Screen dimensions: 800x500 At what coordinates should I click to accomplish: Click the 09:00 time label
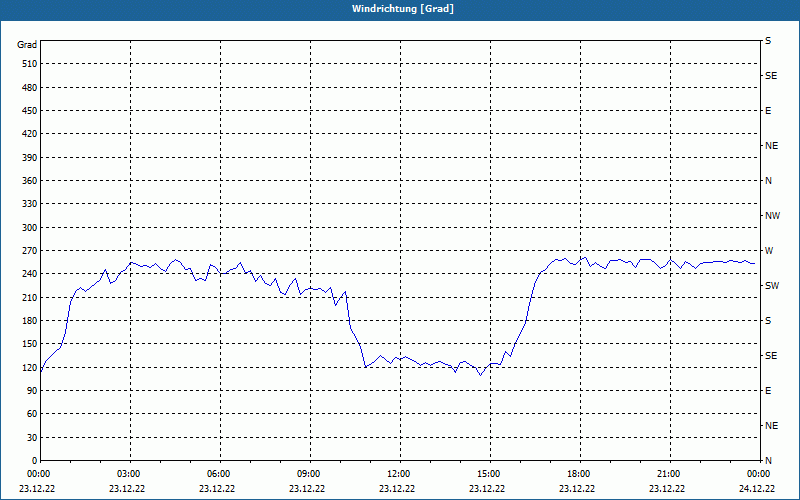(308, 474)
